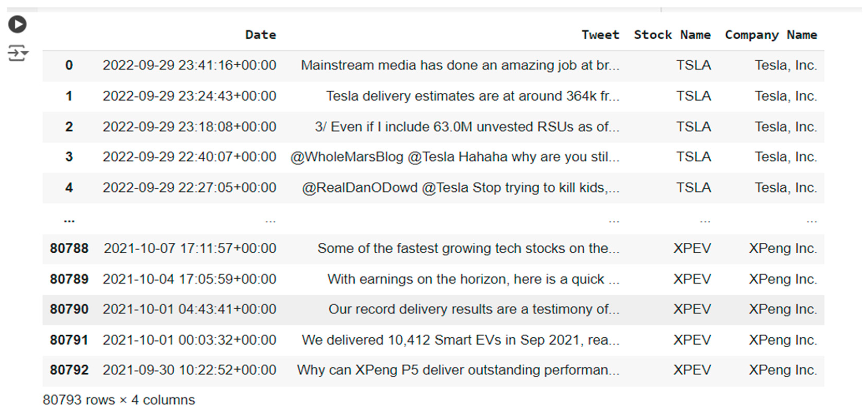Click the '80793 rows × 4 columns' summary text
868x412 pixels.
(x=119, y=400)
